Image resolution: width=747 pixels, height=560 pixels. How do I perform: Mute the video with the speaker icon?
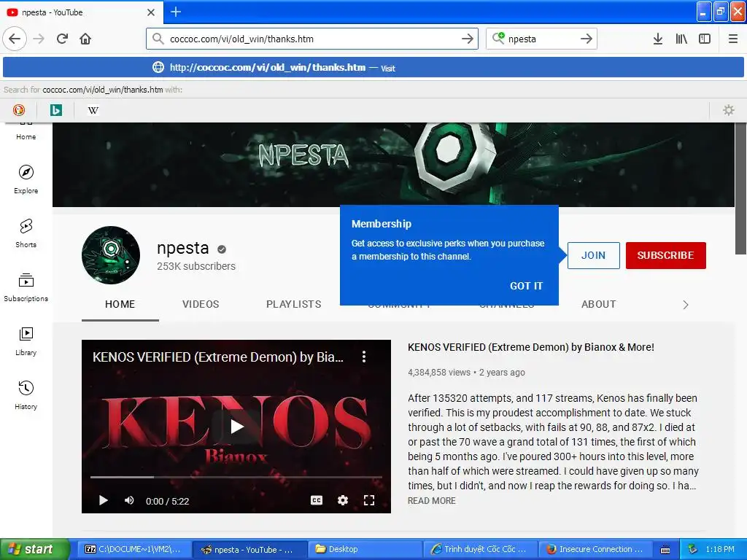click(x=129, y=500)
